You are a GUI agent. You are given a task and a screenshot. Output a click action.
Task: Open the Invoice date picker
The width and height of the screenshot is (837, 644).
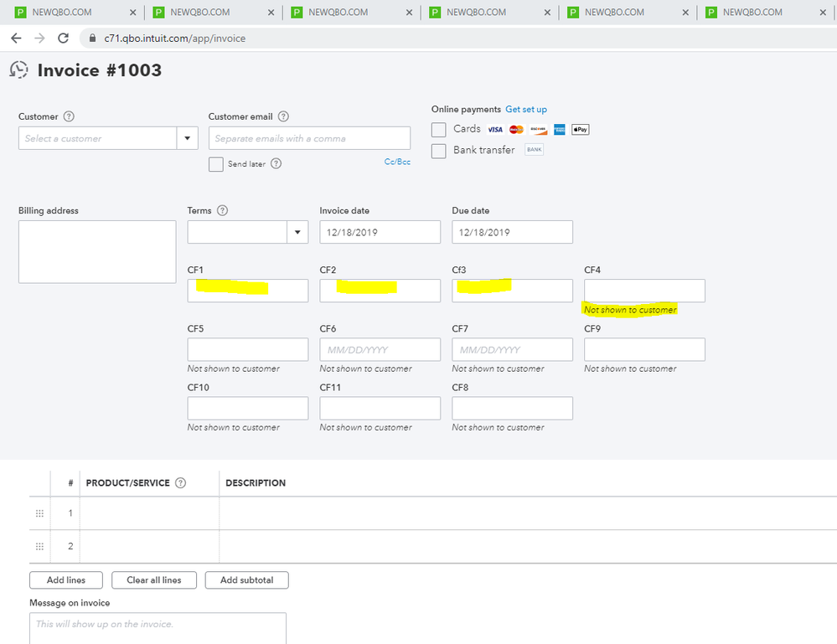[380, 232]
